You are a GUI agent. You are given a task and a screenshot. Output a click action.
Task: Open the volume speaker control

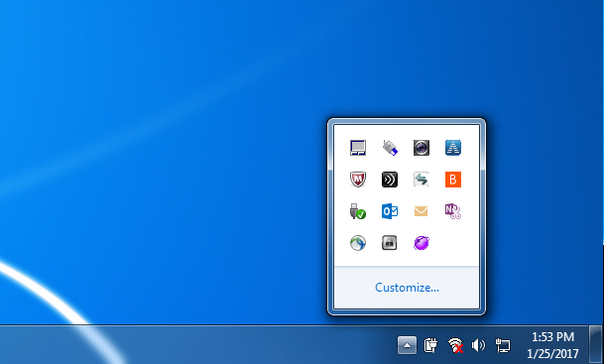pyautogui.click(x=478, y=345)
